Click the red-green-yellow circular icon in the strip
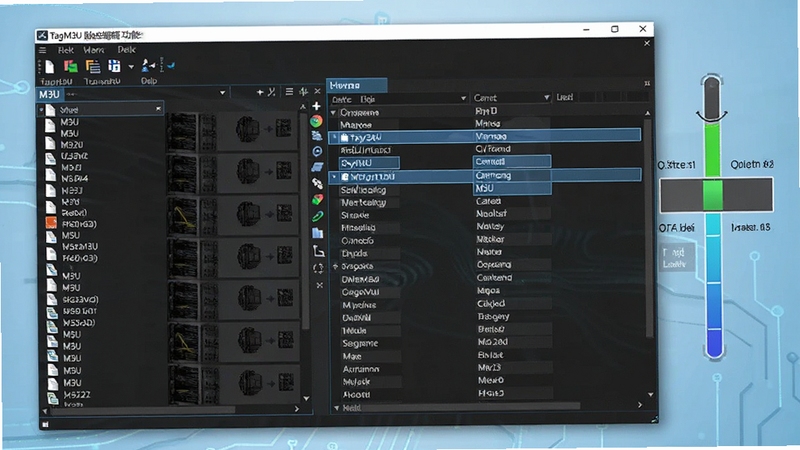The image size is (800, 450). 316,121
